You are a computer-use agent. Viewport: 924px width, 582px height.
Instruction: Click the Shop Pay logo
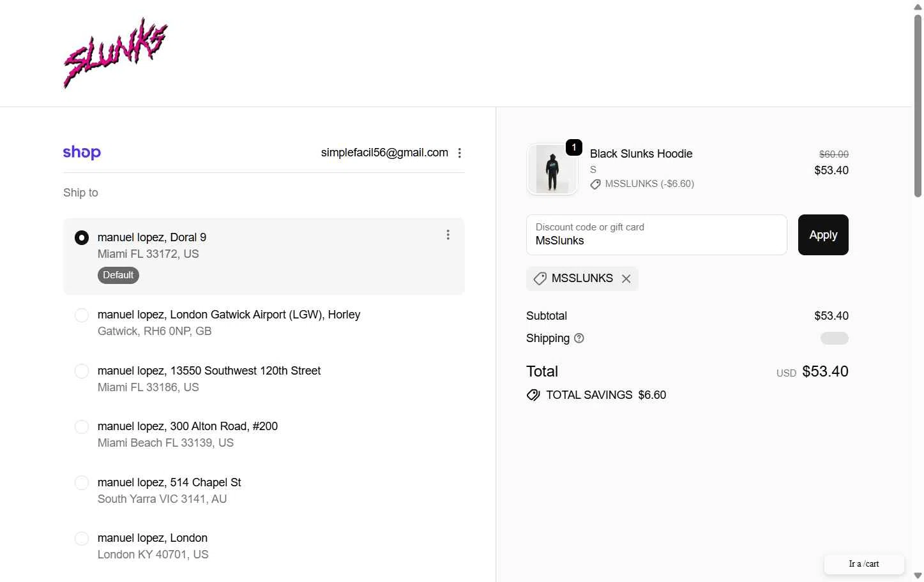pos(82,153)
